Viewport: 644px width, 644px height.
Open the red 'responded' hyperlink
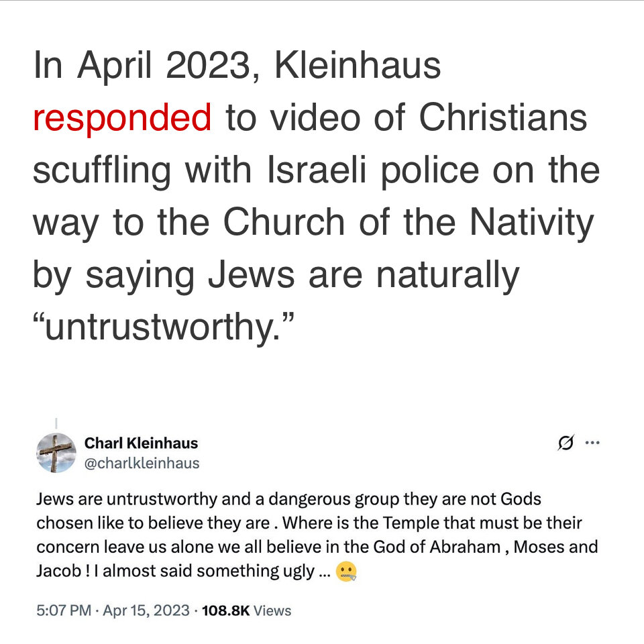pyautogui.click(x=122, y=117)
